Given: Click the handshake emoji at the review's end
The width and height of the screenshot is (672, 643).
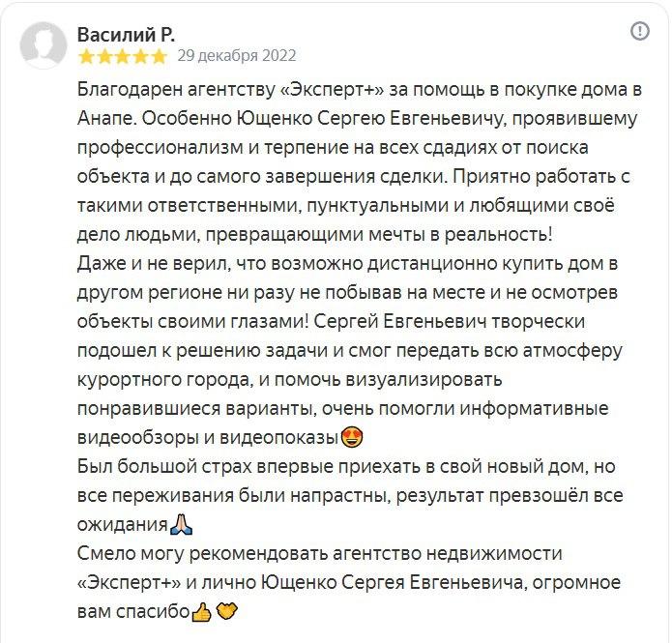Looking at the screenshot, I should coord(227,613).
